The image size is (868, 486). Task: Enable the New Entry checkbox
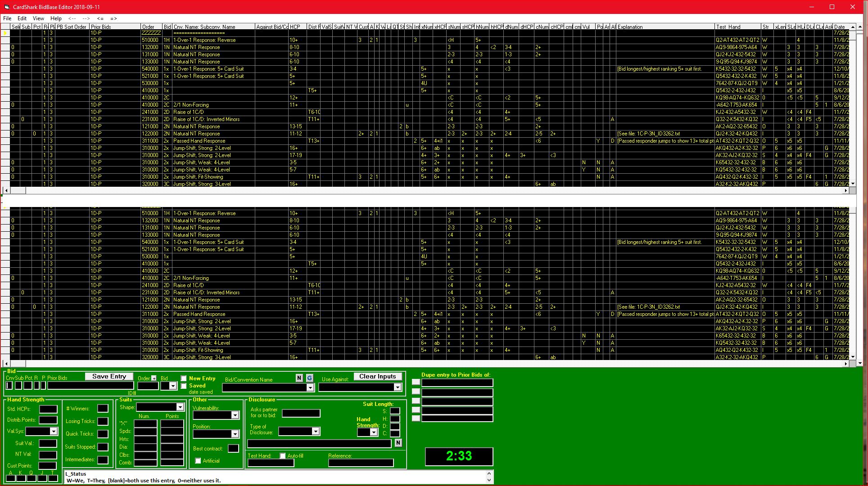184,378
